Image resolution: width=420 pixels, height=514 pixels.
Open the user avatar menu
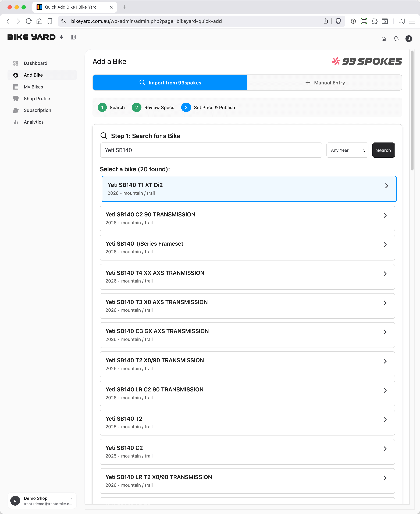[x=409, y=39]
